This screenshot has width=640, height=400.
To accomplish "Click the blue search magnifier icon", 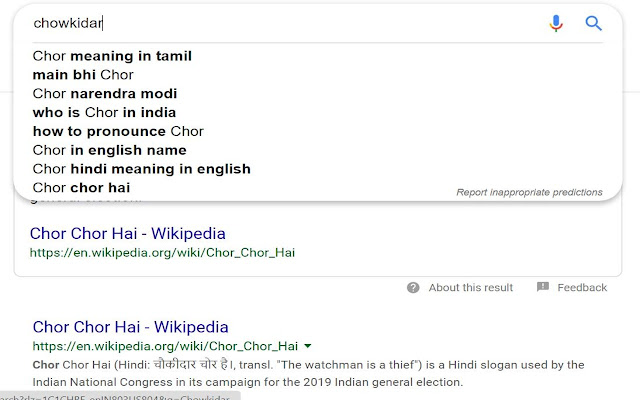I will point(593,23).
